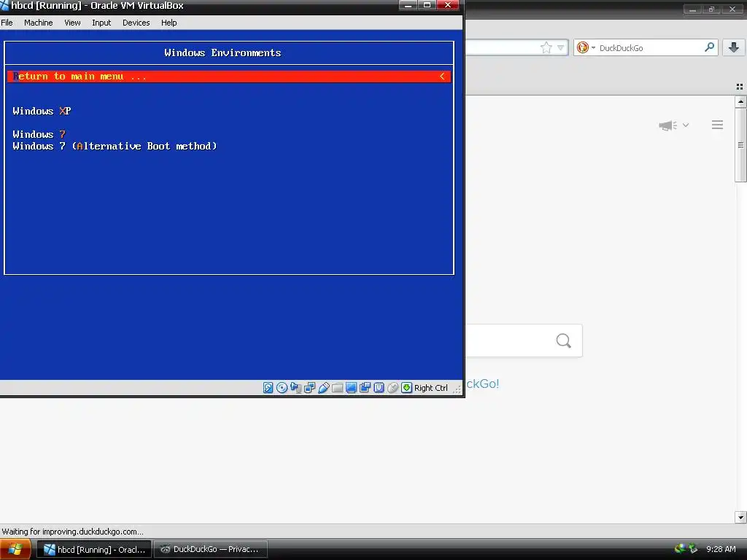Switch to hbcd [Running] taskbar button
The image size is (747, 560).
[94, 549]
